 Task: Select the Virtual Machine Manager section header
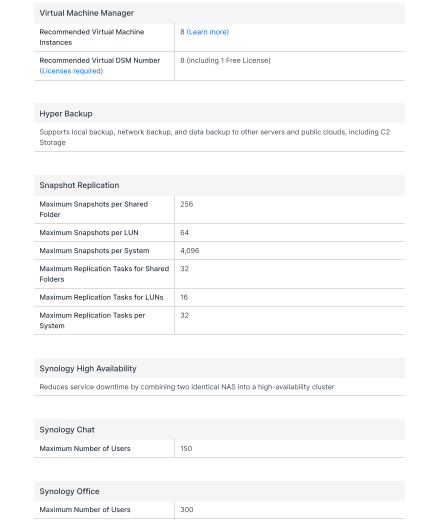point(87,13)
